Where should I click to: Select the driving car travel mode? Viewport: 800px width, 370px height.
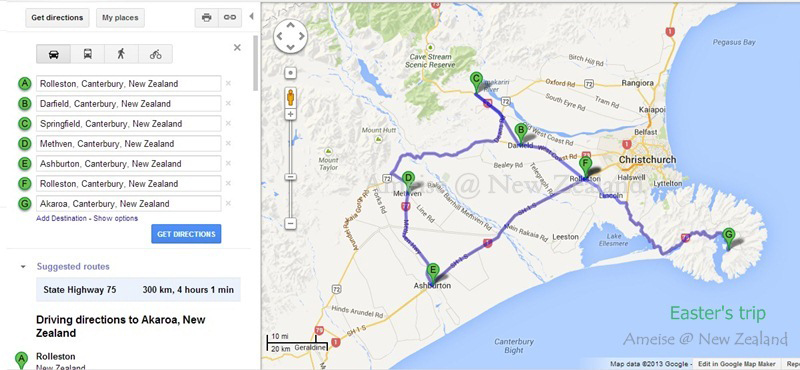coord(54,54)
